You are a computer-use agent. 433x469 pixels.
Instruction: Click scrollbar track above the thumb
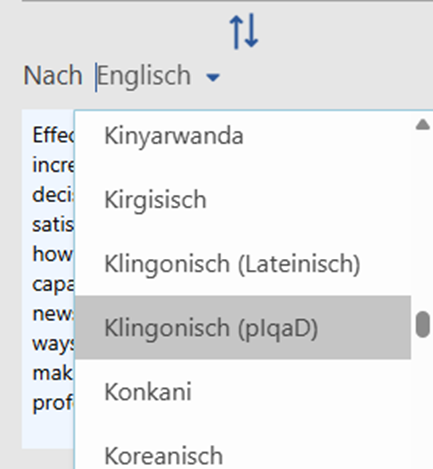(423, 221)
